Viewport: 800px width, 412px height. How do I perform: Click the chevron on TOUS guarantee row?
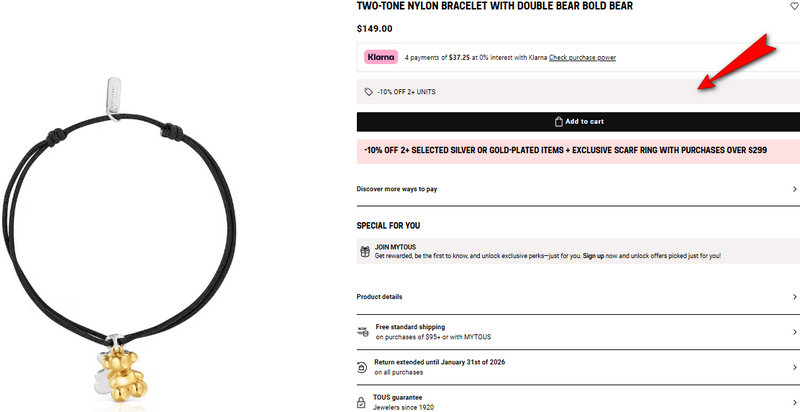coord(795,402)
